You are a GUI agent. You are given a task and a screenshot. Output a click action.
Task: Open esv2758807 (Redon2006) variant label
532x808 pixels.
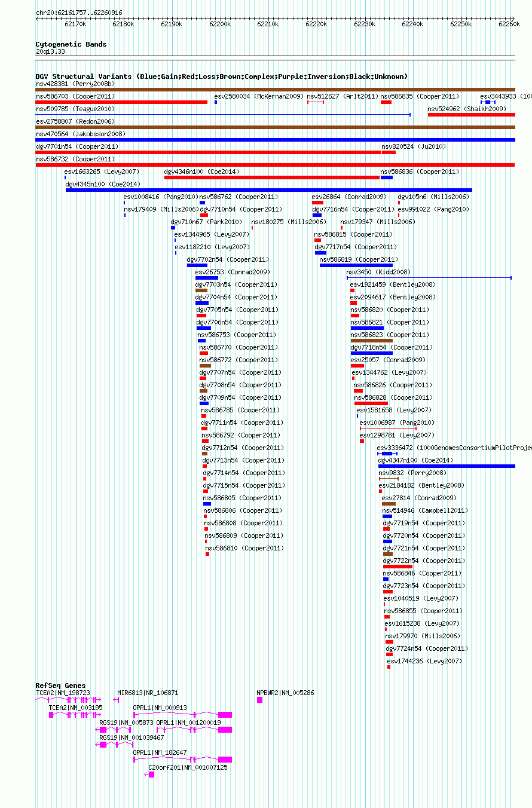pyautogui.click(x=75, y=121)
